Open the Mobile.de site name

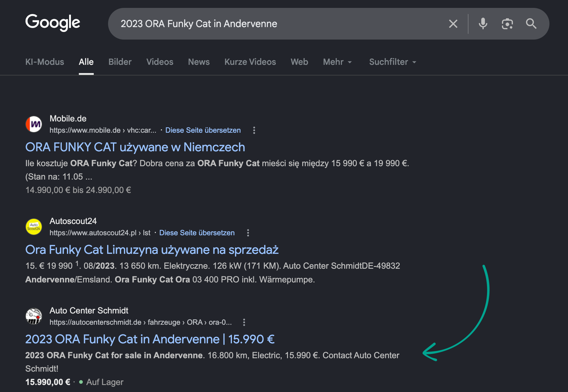click(x=68, y=118)
